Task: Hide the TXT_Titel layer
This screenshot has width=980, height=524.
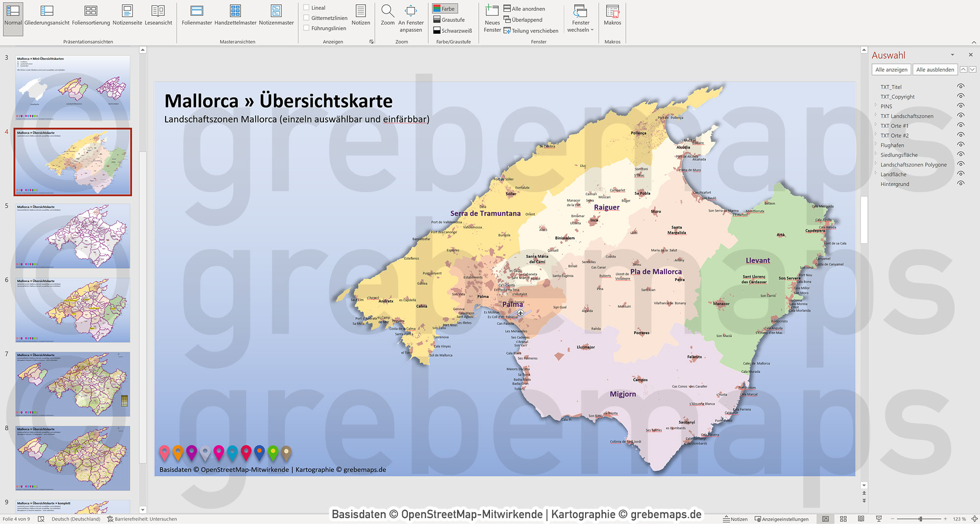Action: [959, 87]
